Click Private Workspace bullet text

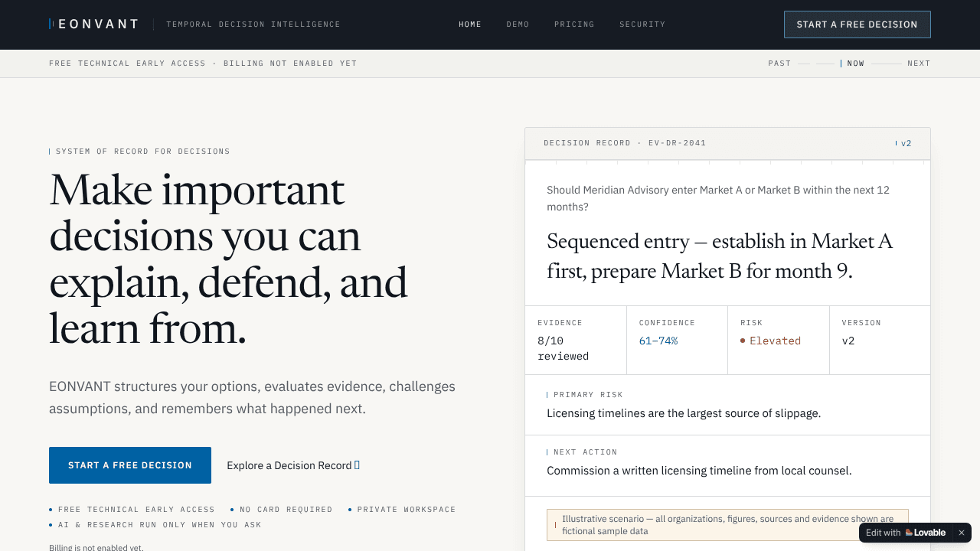point(407,510)
